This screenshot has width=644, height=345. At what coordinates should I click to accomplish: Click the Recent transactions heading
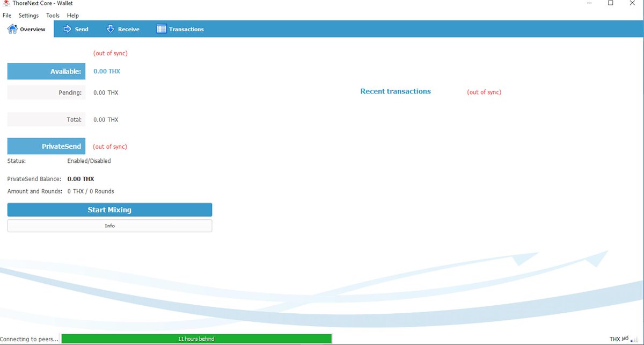point(396,91)
